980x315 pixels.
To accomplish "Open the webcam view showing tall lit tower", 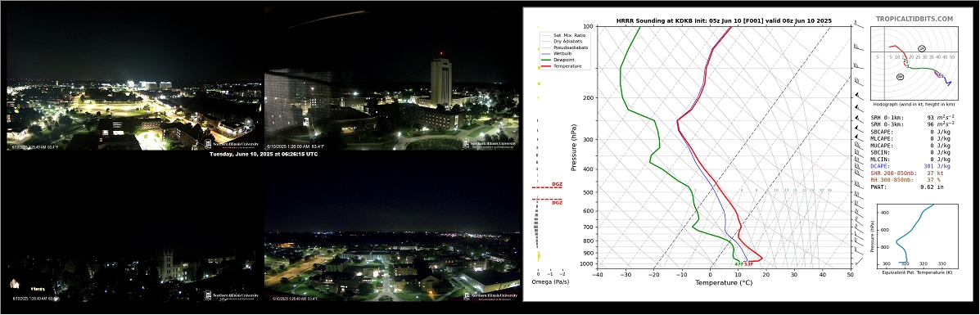I will 391,78.
